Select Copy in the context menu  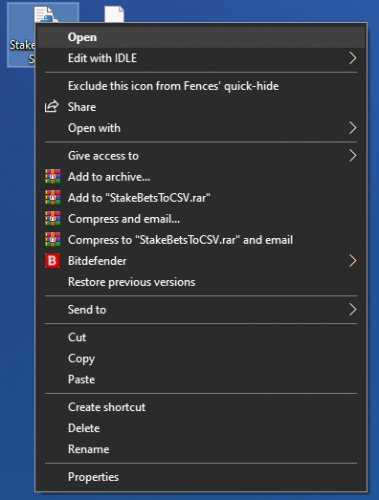coord(201,358)
